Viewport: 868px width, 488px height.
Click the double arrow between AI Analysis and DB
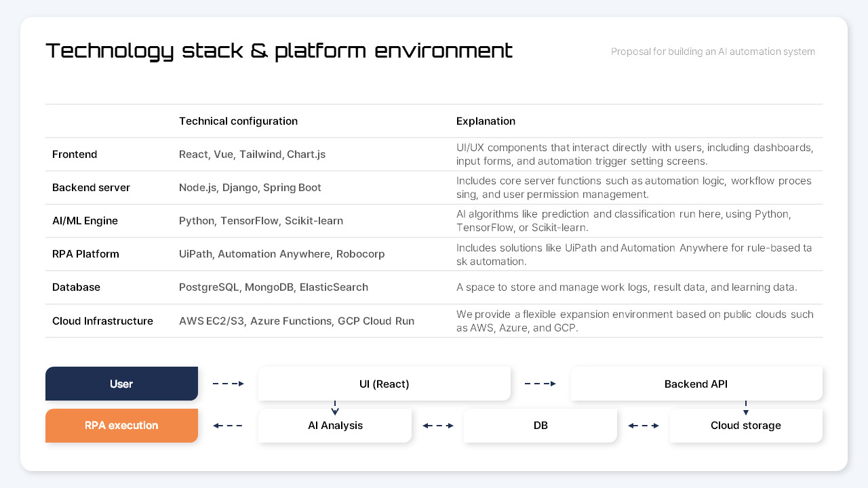[x=438, y=426]
